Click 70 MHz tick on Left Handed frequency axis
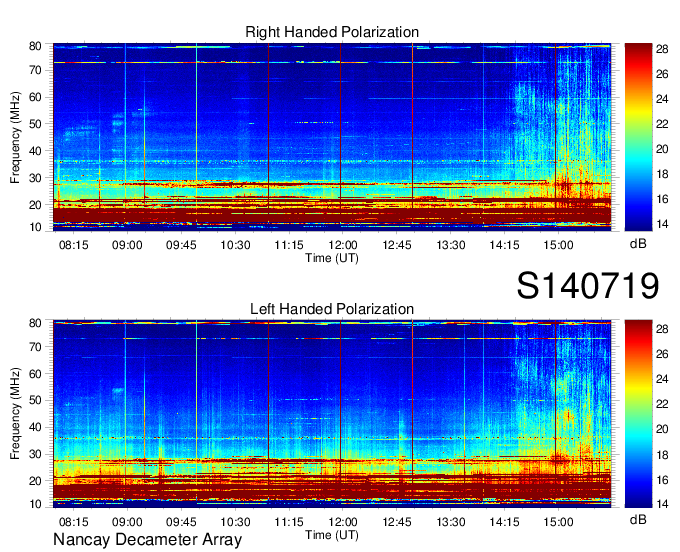The height and width of the screenshot is (552, 680). tap(35, 347)
